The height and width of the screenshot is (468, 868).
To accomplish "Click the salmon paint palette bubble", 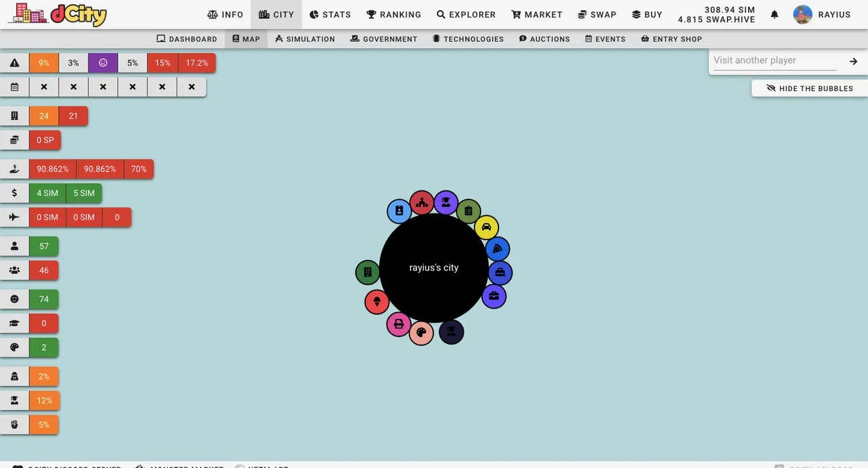I will 421,332.
